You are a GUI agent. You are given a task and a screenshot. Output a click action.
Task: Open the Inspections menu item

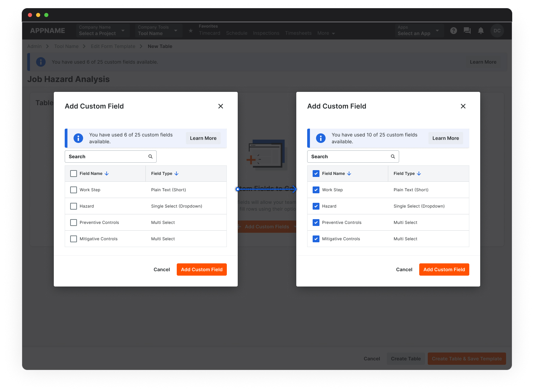[266, 33]
